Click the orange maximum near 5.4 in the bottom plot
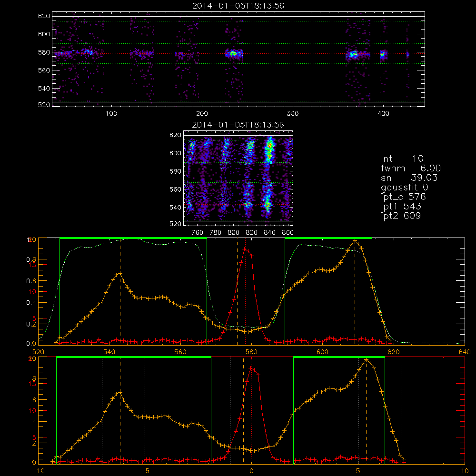Screen dimensions: 476x476 click(x=367, y=360)
